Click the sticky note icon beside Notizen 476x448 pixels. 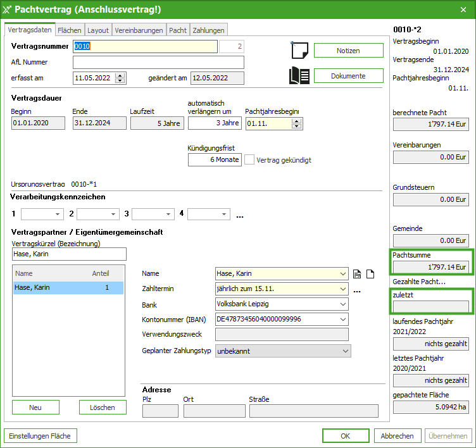299,51
